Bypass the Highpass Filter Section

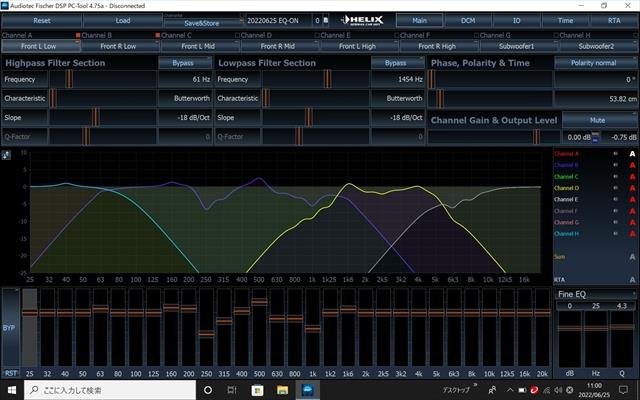click(x=183, y=63)
